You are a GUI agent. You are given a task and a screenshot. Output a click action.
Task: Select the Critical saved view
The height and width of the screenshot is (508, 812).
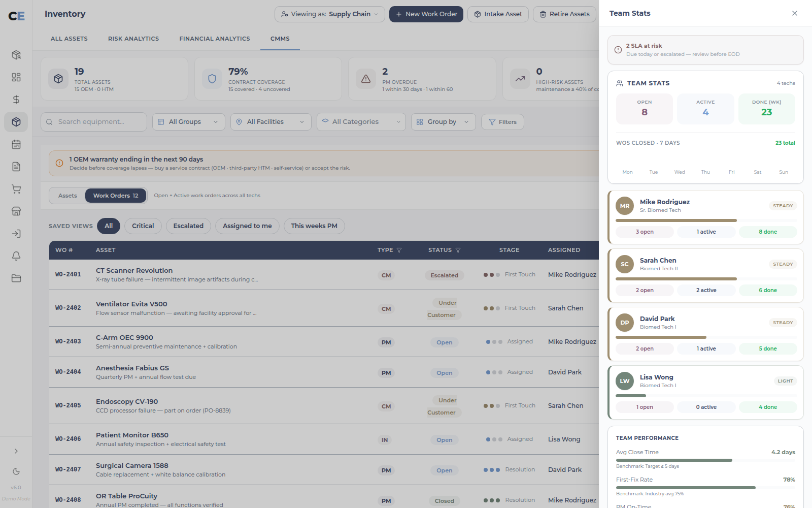143,226
